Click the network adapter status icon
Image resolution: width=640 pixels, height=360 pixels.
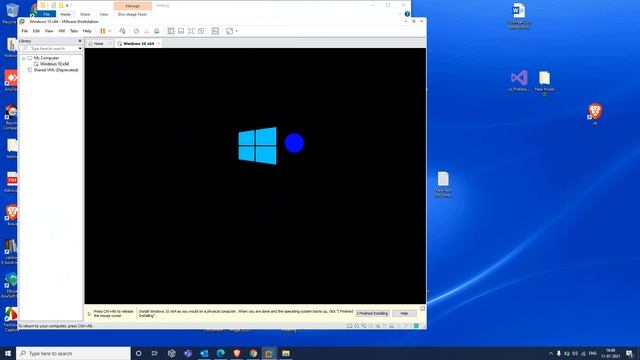tap(364, 326)
